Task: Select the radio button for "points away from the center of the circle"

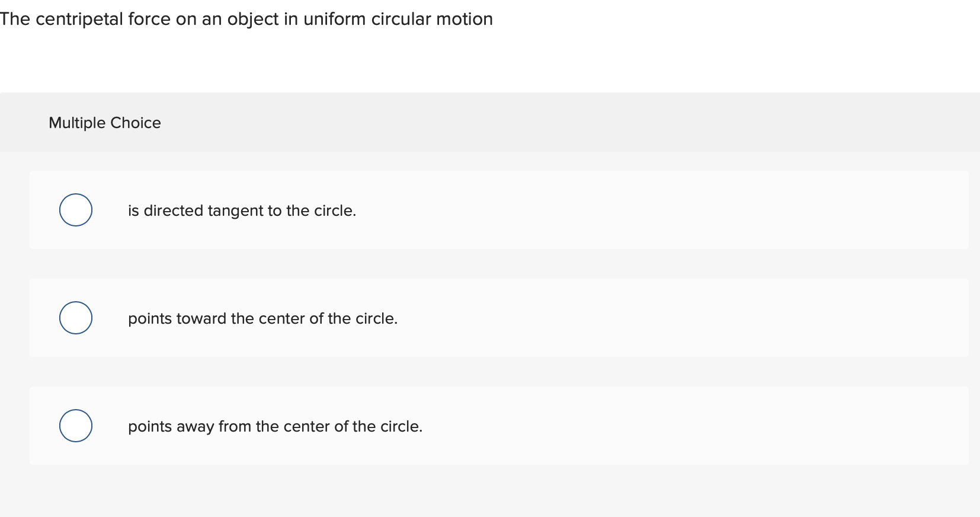Action: 75,426
